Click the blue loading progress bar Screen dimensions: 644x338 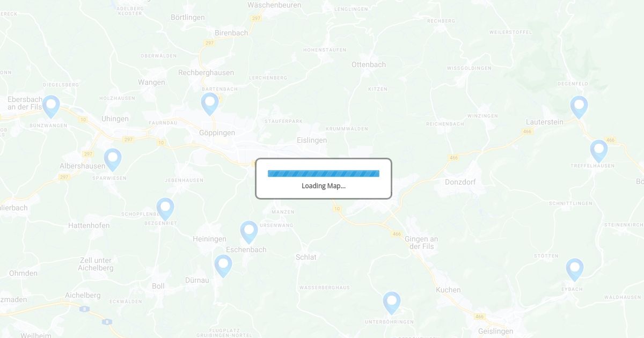coord(324,173)
